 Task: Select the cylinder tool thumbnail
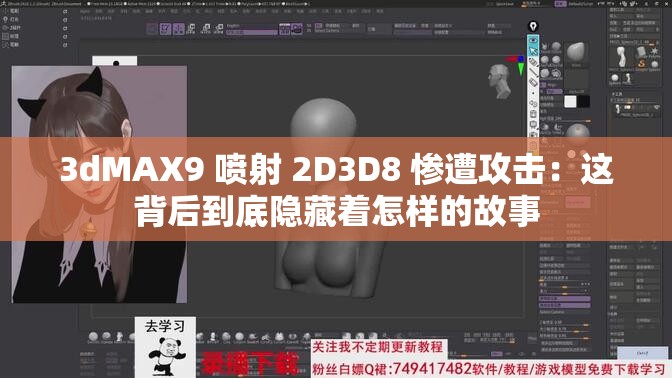[642, 52]
